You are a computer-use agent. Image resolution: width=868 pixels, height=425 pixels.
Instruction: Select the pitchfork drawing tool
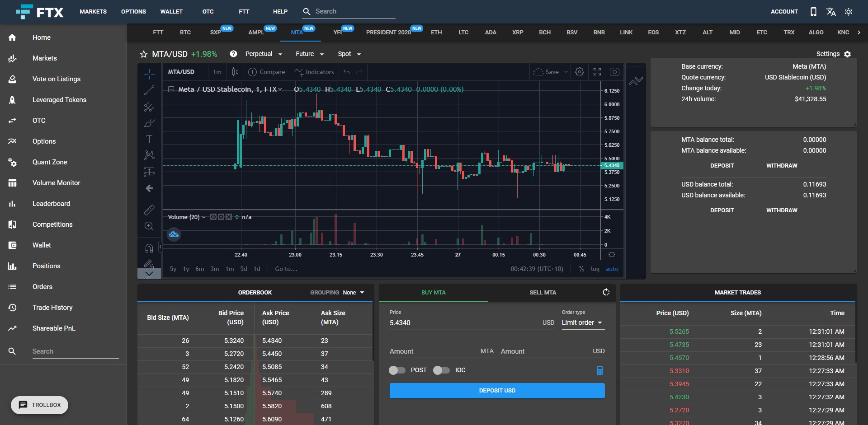[x=149, y=107]
